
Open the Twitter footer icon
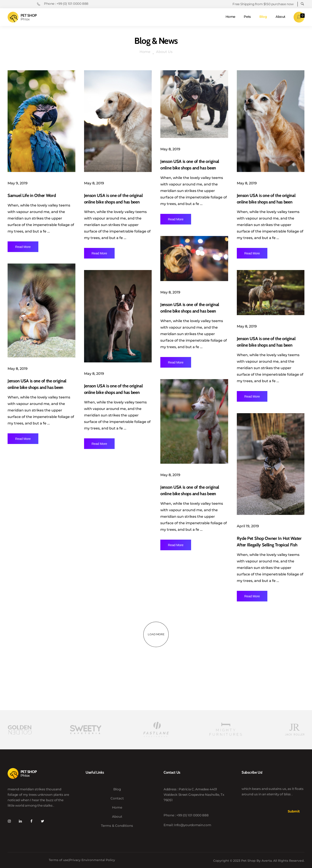coord(42,821)
